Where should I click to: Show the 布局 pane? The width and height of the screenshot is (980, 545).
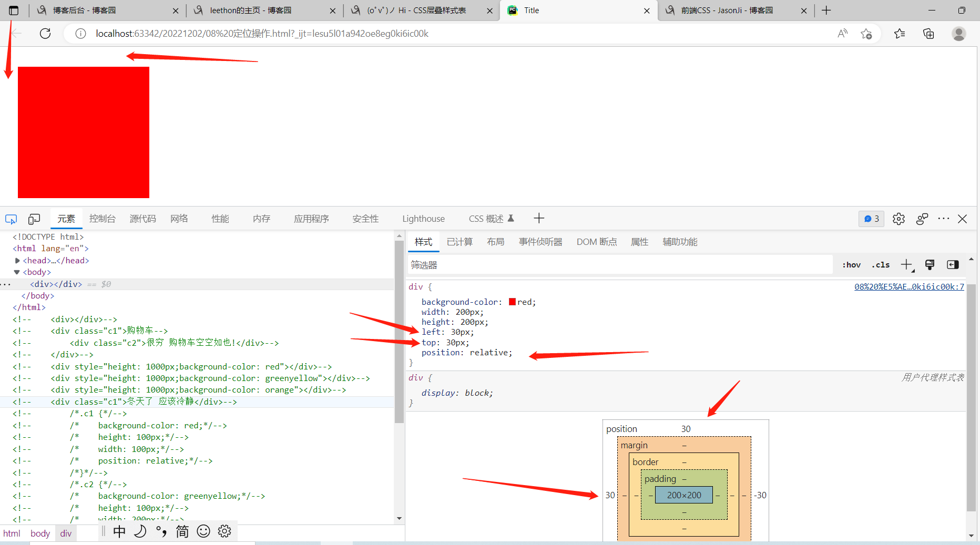(x=496, y=242)
